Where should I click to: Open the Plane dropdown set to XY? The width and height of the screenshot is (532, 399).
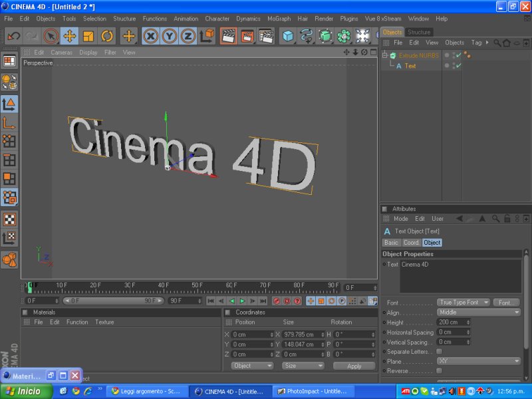coord(478,361)
